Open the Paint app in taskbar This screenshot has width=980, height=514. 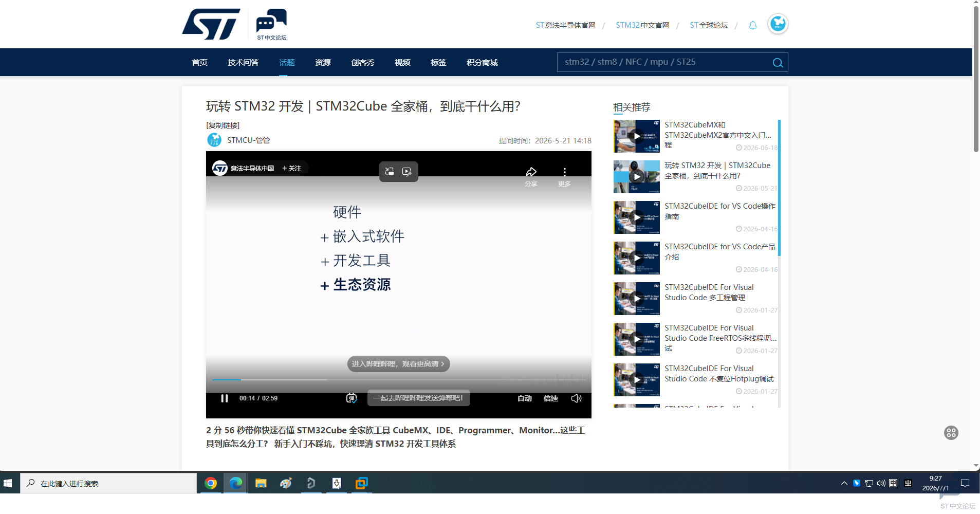[286, 483]
